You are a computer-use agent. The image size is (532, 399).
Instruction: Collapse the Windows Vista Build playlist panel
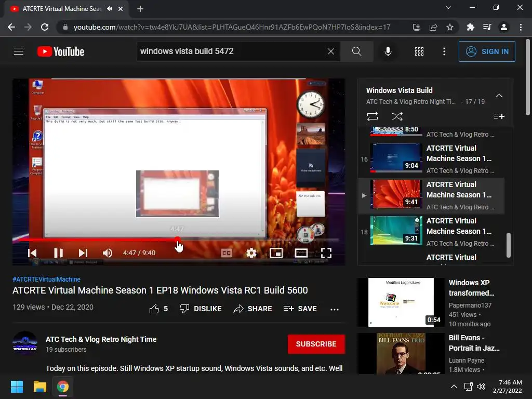point(499,96)
